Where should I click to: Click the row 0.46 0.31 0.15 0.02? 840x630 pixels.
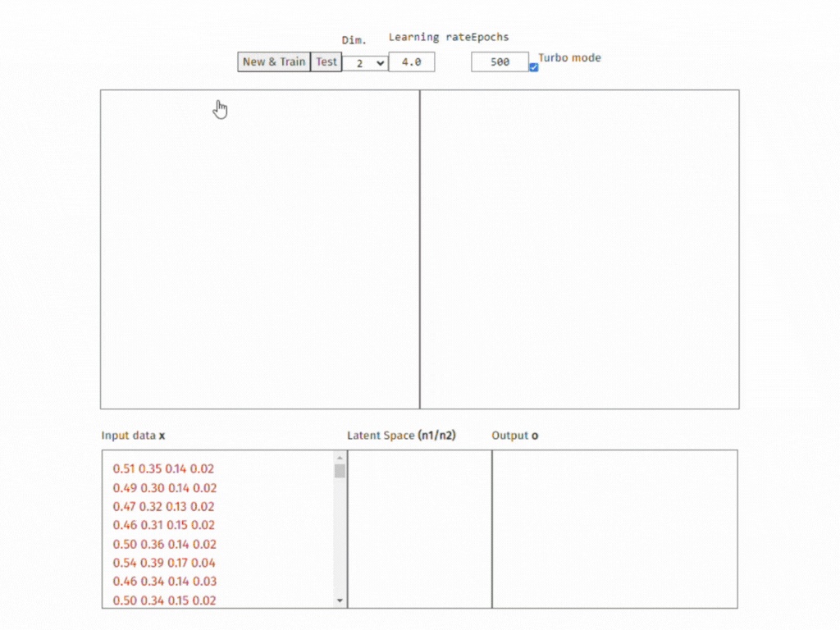point(164,525)
